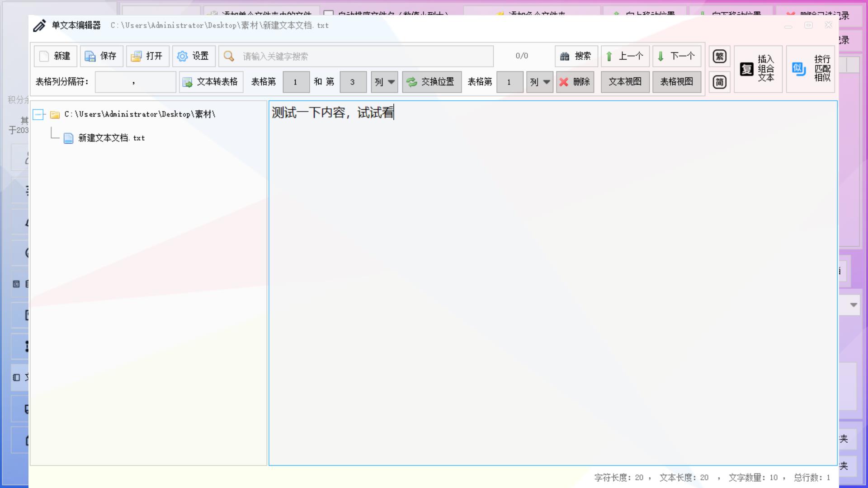Collapse the 素材 folder tree node
The height and width of the screenshot is (488, 868).
coord(38,115)
